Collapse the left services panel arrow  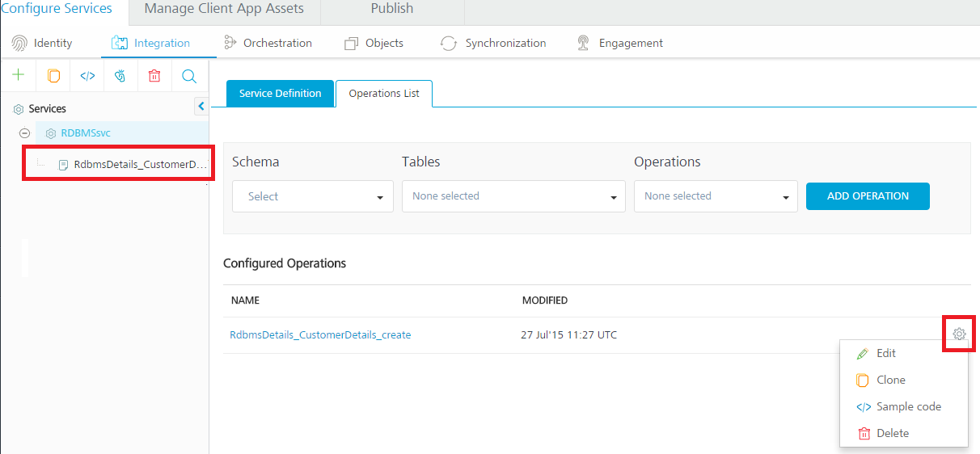pos(201,107)
